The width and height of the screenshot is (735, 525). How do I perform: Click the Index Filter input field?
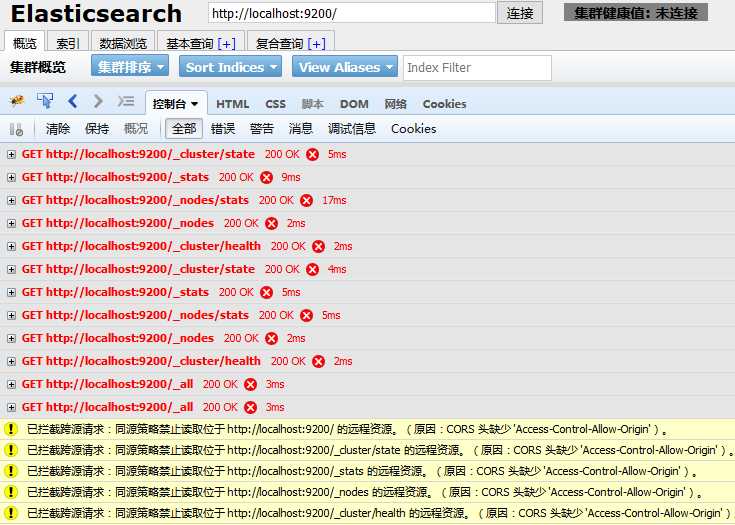(x=477, y=68)
